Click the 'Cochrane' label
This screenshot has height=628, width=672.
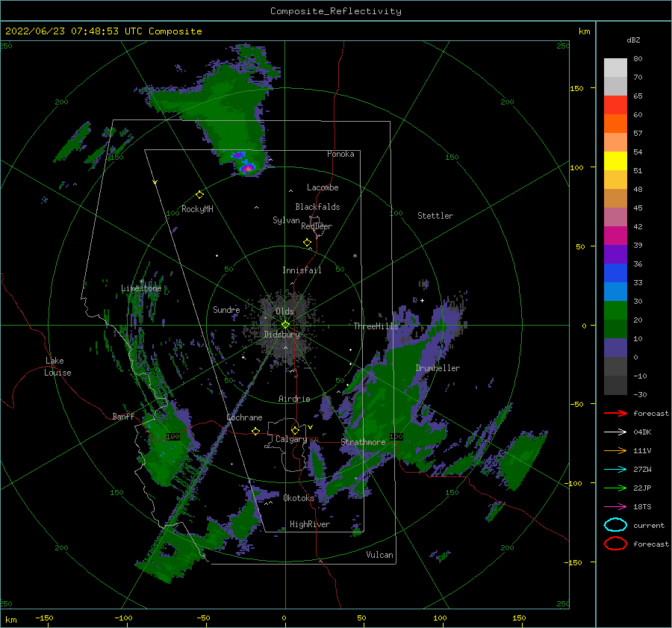pos(244,417)
